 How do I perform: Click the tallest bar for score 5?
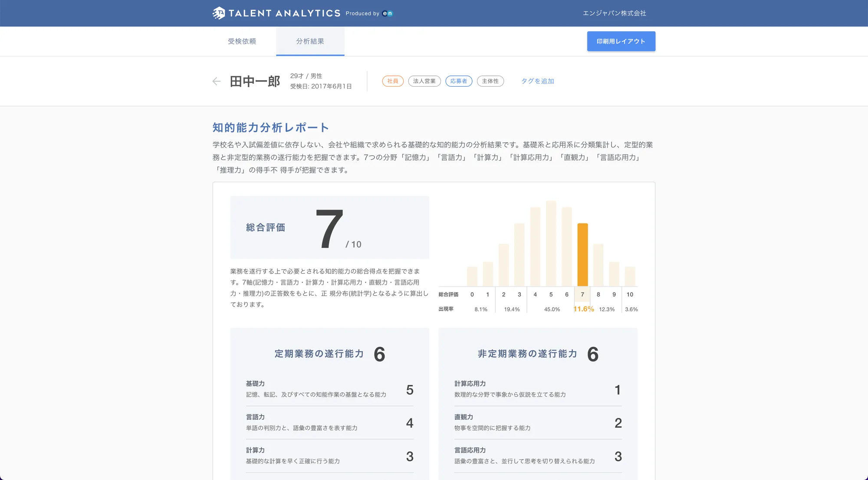tap(551, 243)
